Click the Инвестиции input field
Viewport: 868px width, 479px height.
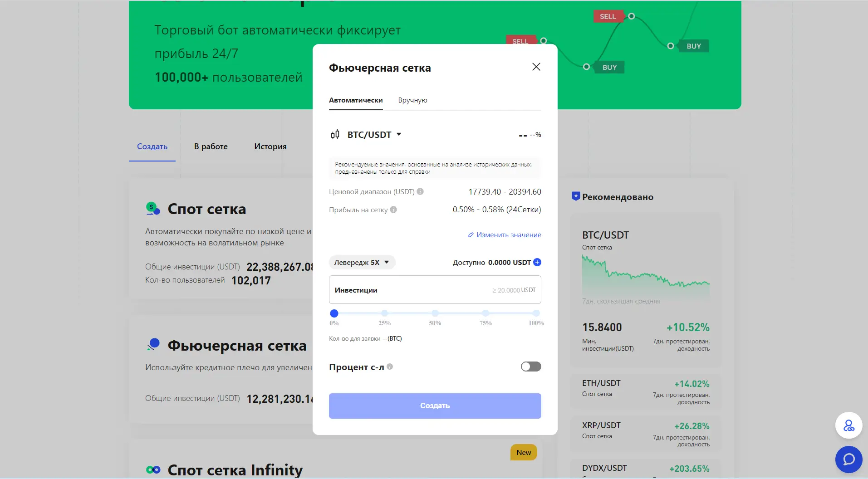pyautogui.click(x=435, y=290)
